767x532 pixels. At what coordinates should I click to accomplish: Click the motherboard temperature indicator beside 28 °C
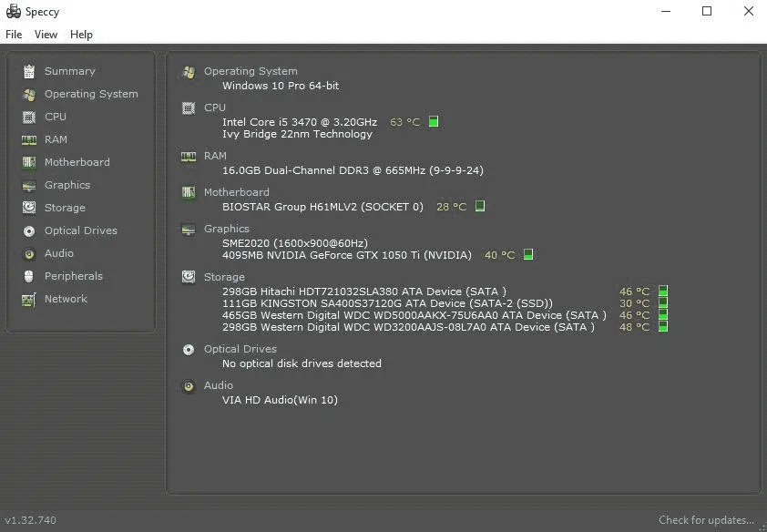pyautogui.click(x=480, y=207)
